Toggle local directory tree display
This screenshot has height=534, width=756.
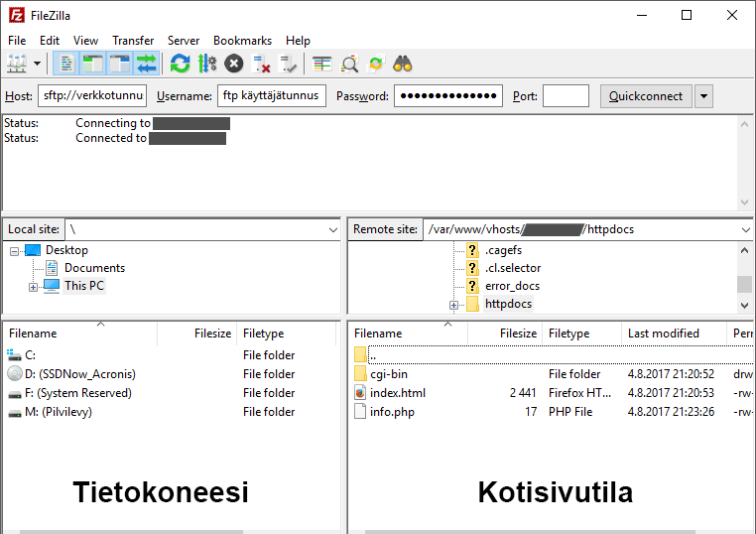93,64
